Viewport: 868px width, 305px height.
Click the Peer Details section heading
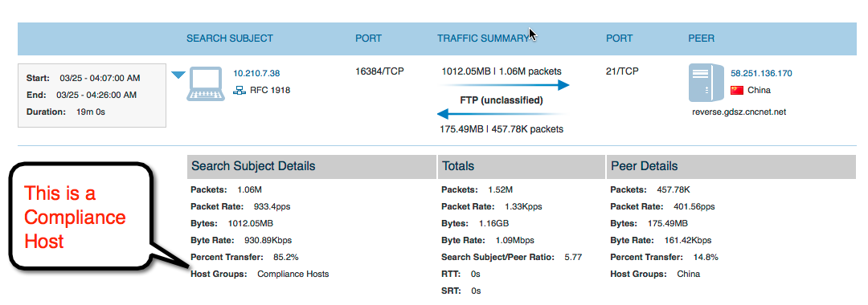point(645,166)
